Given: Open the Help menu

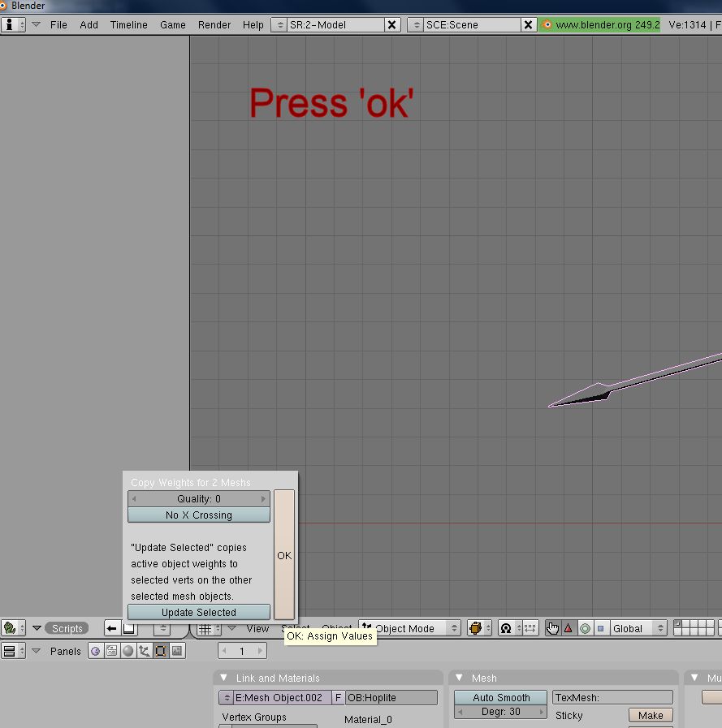Looking at the screenshot, I should point(253,24).
